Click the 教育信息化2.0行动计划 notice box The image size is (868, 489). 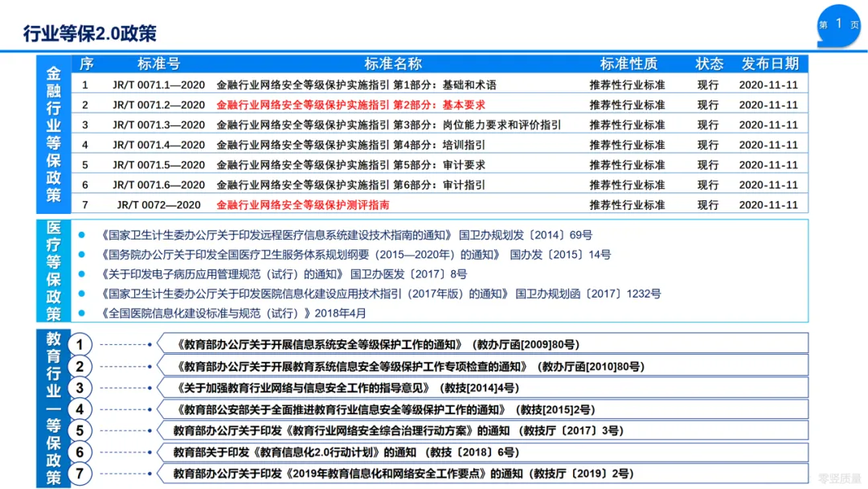[x=483, y=452]
